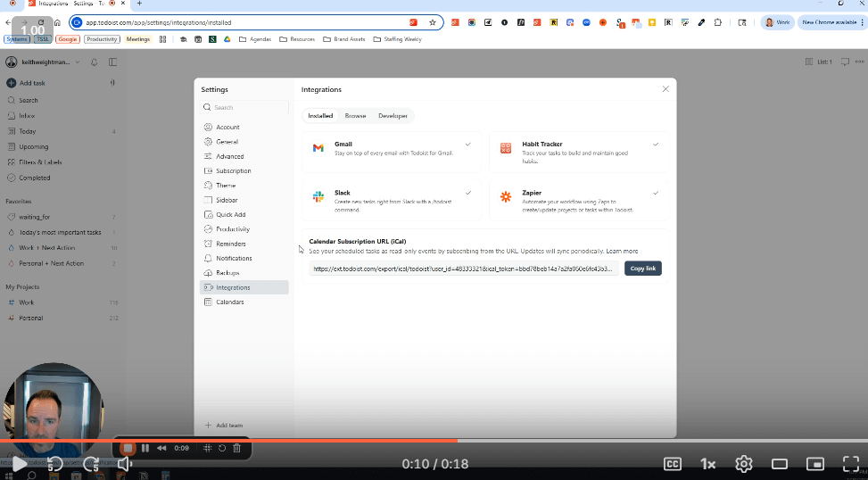Select the Installed integrations tab
This screenshot has width=868, height=480.
tap(320, 116)
